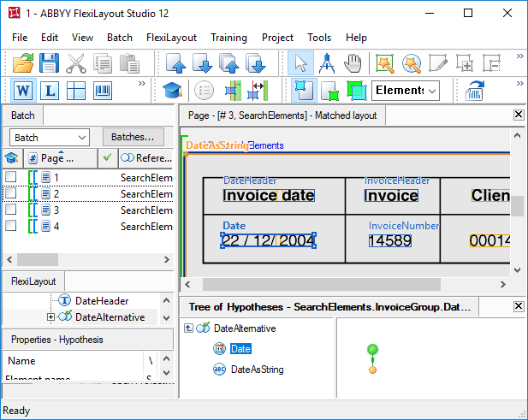
Task: Check the checkbox for page 3
Action: click(11, 210)
